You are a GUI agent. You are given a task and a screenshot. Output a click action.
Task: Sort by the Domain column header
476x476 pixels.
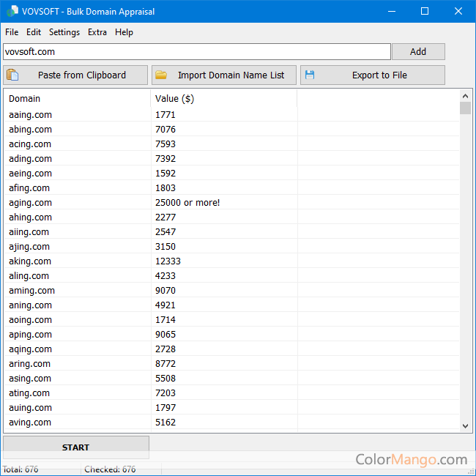click(77, 99)
